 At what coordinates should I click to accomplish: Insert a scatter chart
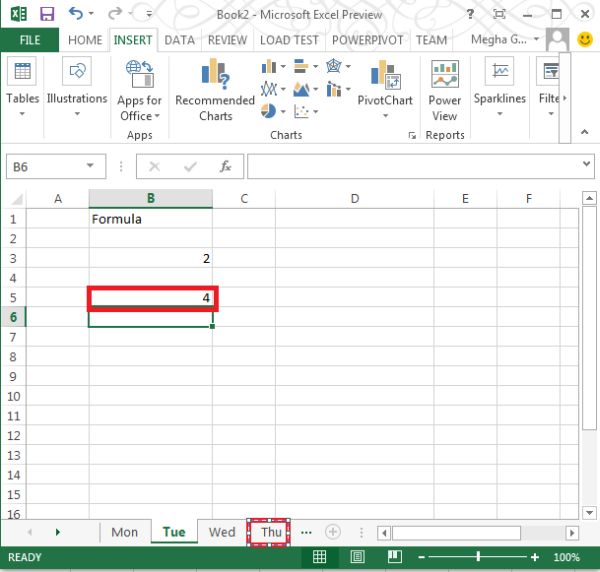coord(301,111)
